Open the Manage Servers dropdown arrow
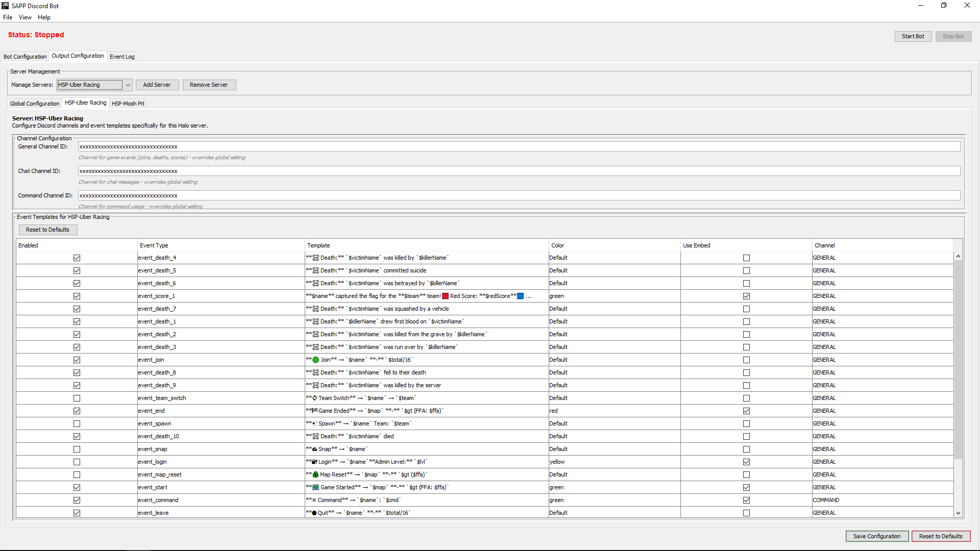This screenshot has height=551, width=980. 128,85
